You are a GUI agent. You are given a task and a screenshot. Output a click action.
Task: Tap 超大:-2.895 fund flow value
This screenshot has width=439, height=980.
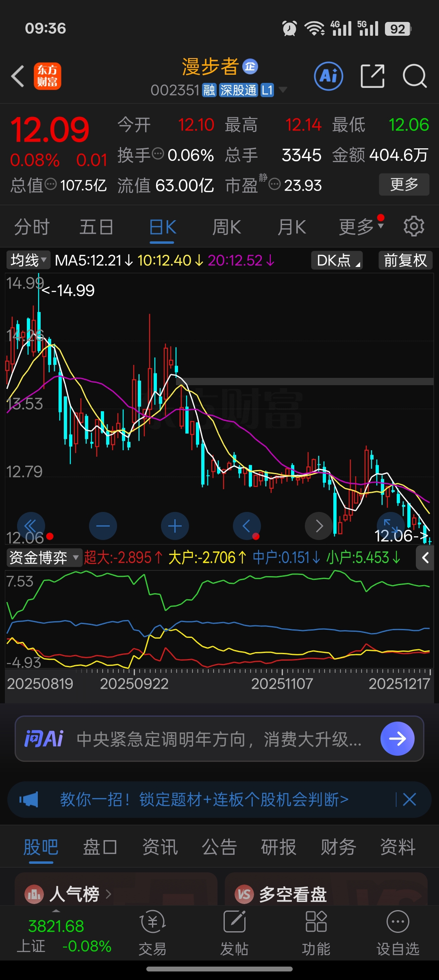[123, 558]
